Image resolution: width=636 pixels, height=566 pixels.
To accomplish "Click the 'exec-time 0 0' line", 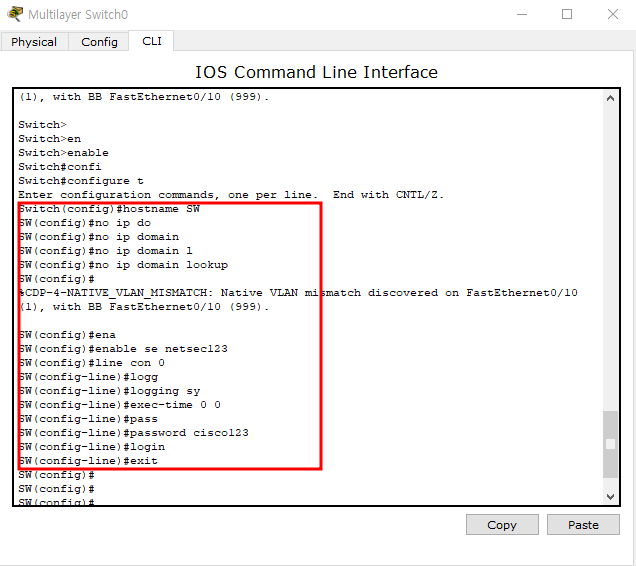I will pos(119,405).
